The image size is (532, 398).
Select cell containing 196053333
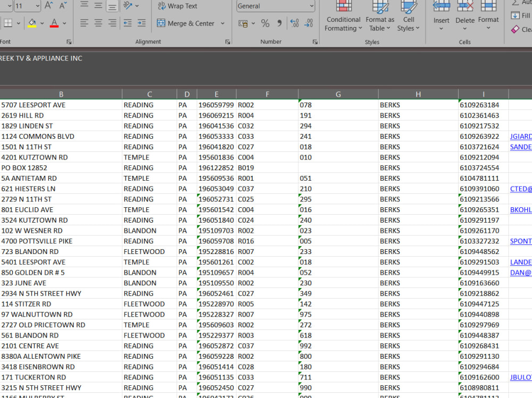(216, 136)
